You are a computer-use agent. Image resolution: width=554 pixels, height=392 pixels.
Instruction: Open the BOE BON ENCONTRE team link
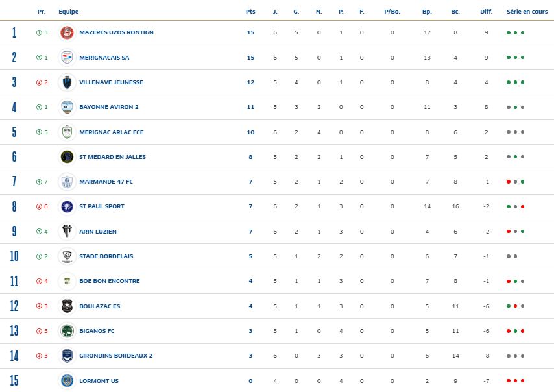(x=109, y=281)
